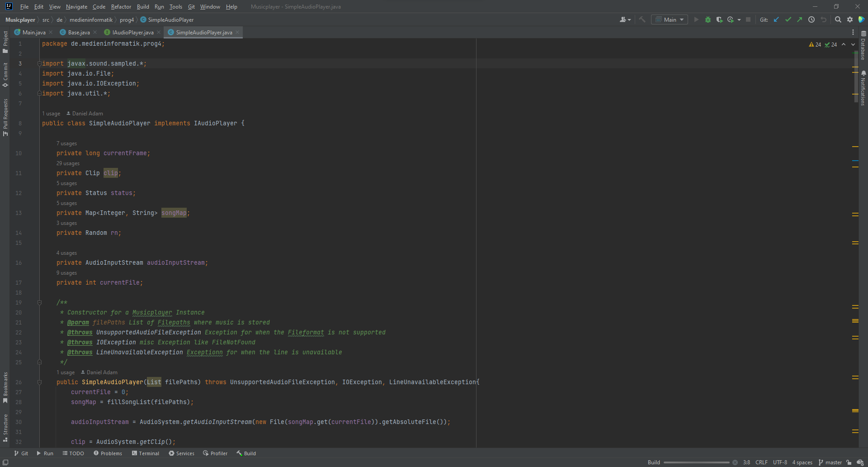This screenshot has width=868, height=467.
Task: Open the Help menu
Action: pyautogui.click(x=231, y=7)
